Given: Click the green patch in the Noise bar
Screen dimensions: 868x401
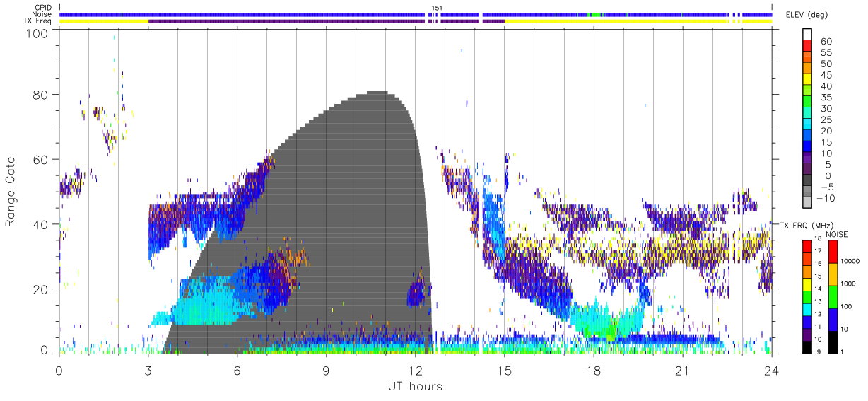Looking at the screenshot, I should tap(595, 14).
